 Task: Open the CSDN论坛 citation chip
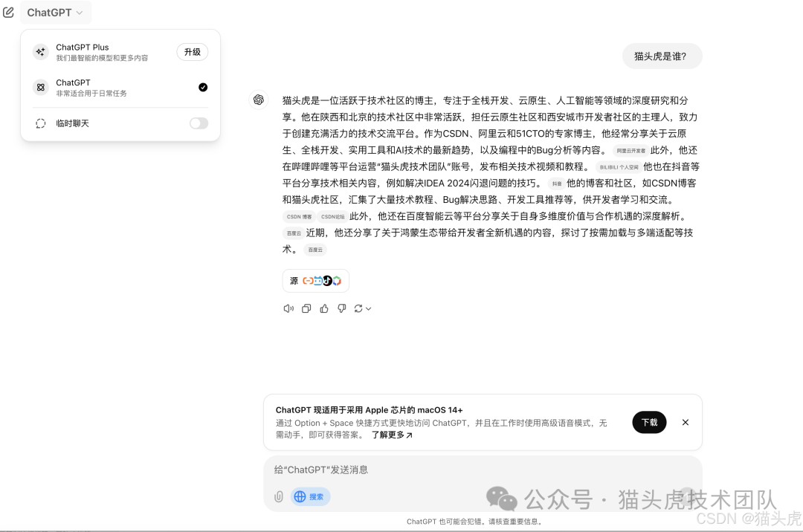(x=332, y=217)
